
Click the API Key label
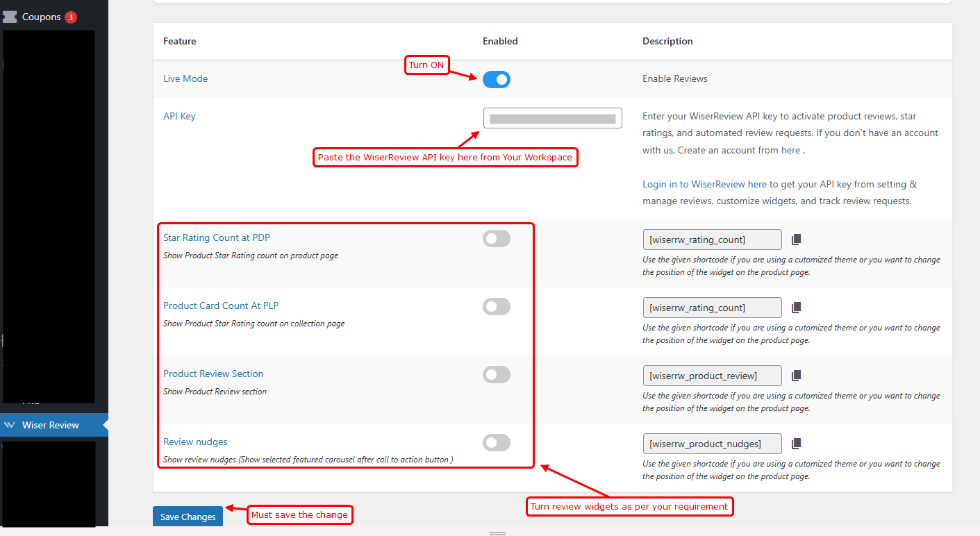(x=179, y=117)
